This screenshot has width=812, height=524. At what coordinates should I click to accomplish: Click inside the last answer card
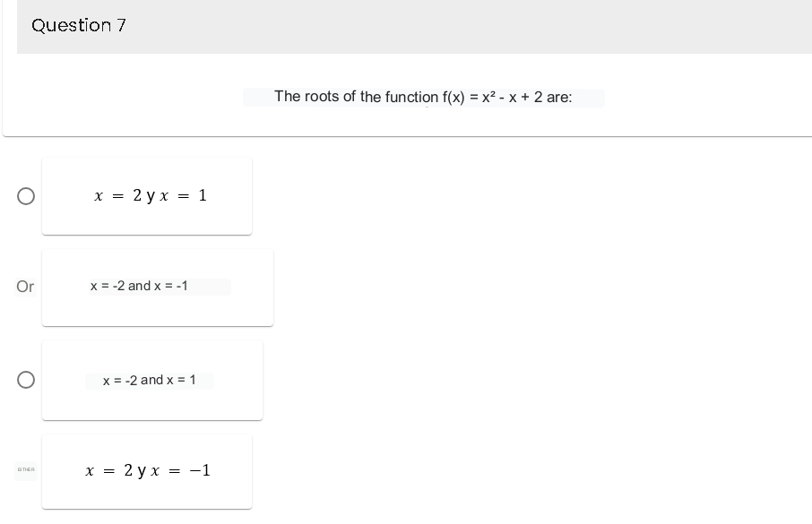pyautogui.click(x=147, y=470)
